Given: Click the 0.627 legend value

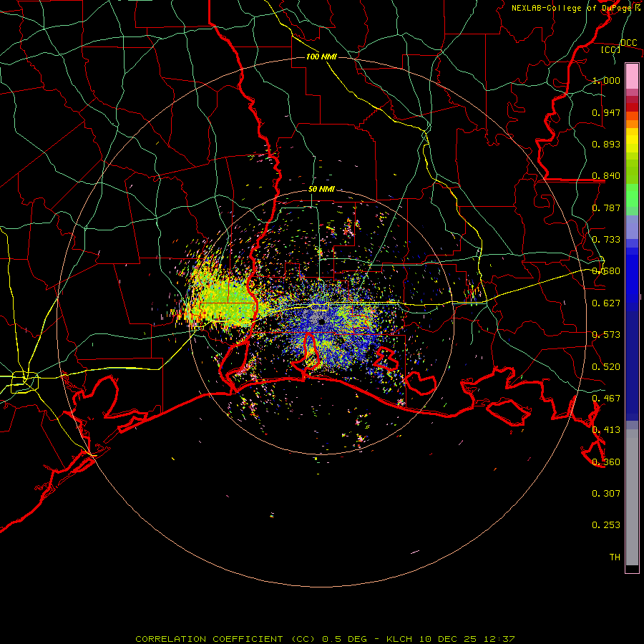Looking at the screenshot, I should tap(606, 303).
